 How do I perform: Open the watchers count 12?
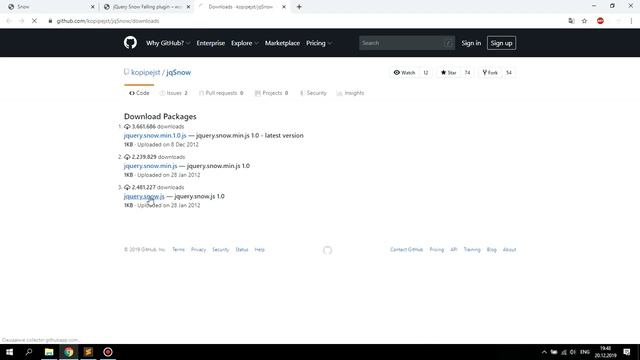[426, 73]
